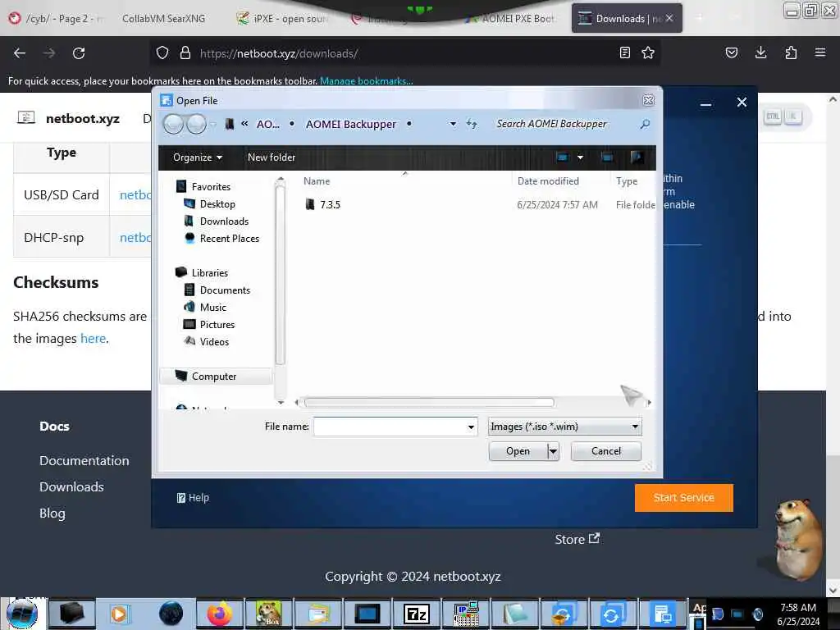The height and width of the screenshot is (630, 840).
Task: Click the Save to Pocket icon
Action: pyautogui.click(x=731, y=52)
